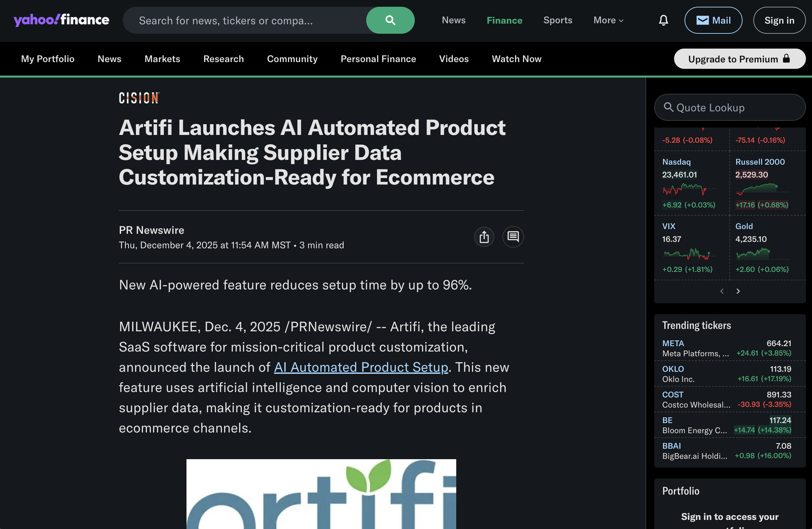Open the Research navigation tab
Screen dimensions: 812x529
224,59
